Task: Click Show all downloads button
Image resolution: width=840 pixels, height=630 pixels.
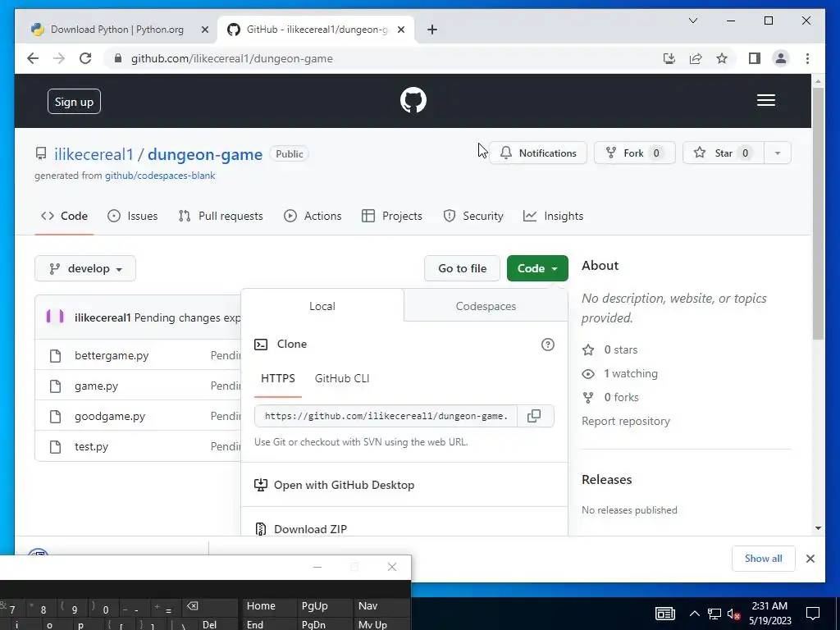Action: pos(764,559)
